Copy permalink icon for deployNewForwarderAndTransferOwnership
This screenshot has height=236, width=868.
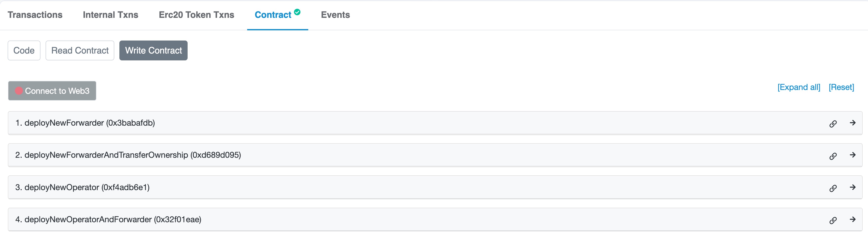pos(833,156)
